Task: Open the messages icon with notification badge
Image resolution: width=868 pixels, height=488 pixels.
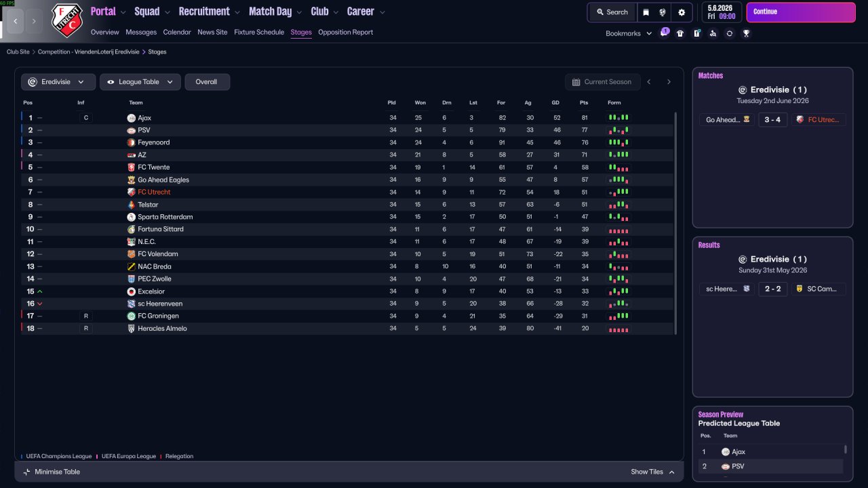Action: tap(664, 33)
